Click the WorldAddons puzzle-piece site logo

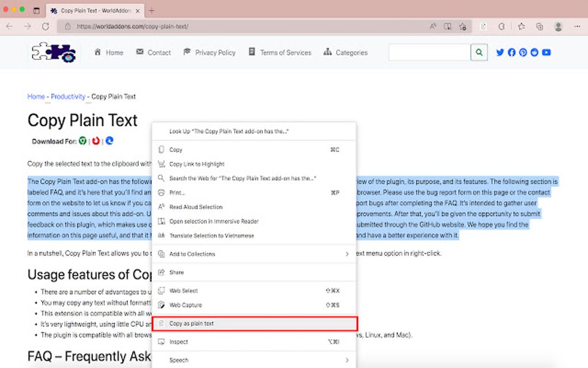point(53,52)
